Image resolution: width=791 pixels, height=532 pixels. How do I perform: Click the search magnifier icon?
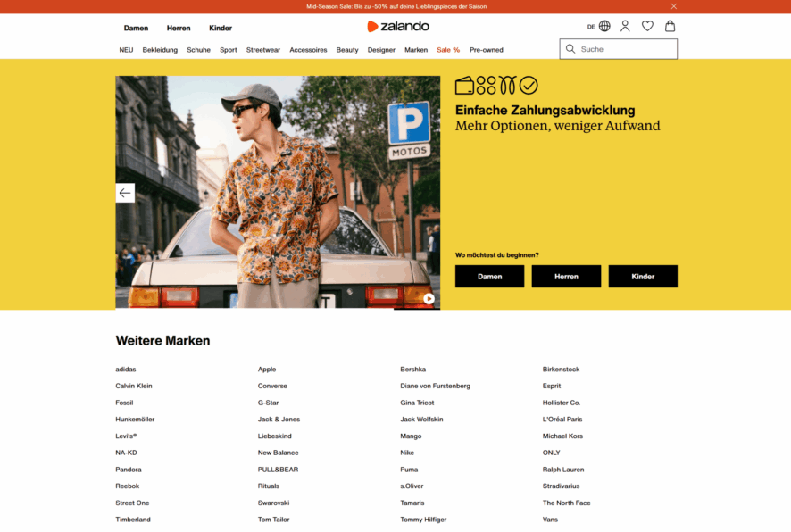pos(570,49)
